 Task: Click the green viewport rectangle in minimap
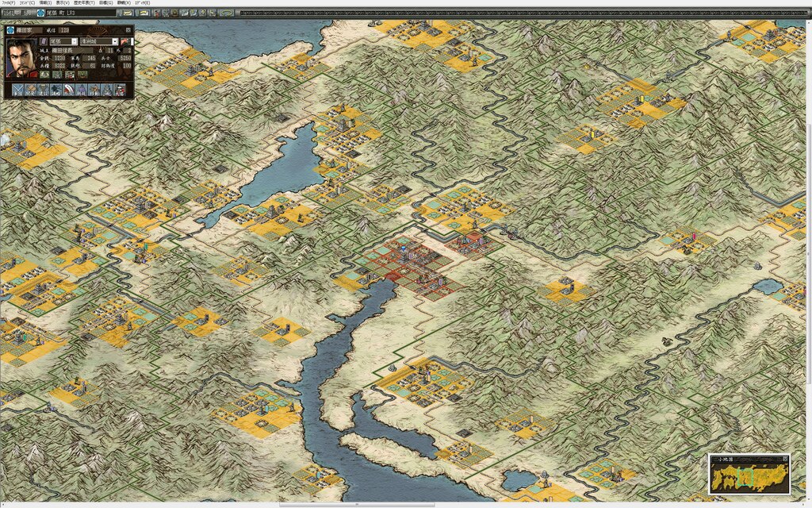point(744,477)
